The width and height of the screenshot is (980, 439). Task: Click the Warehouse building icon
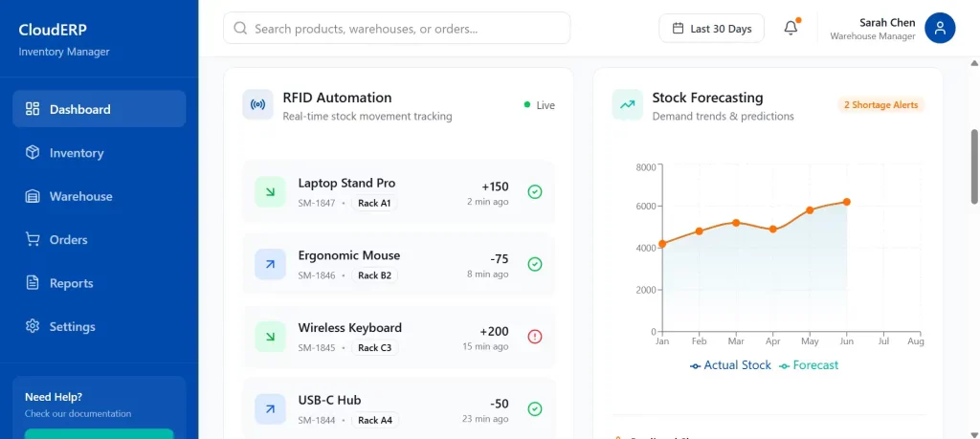point(33,196)
